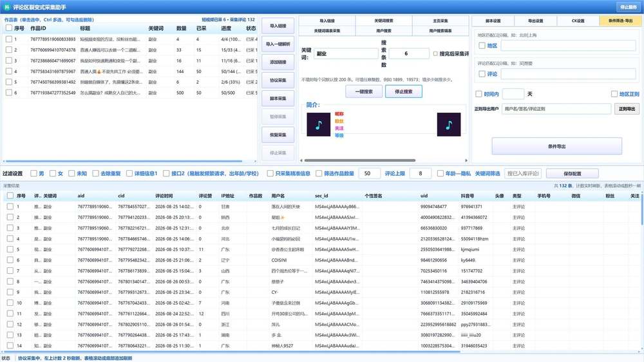Click the search panel horizontal scrollbar
The width and height of the screenshot is (644, 362).
(360, 160)
